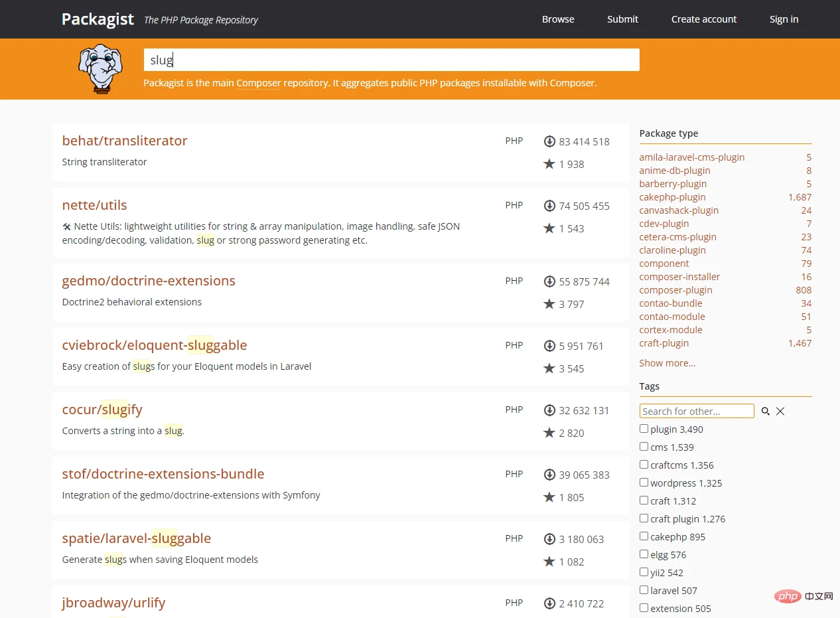Check the plugin tag filter
840x618 pixels.
[x=644, y=429]
